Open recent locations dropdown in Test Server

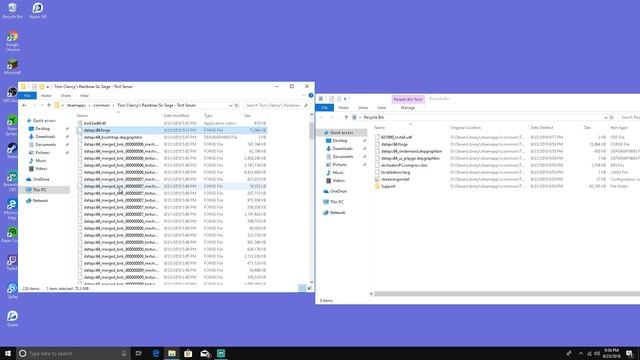42,105
